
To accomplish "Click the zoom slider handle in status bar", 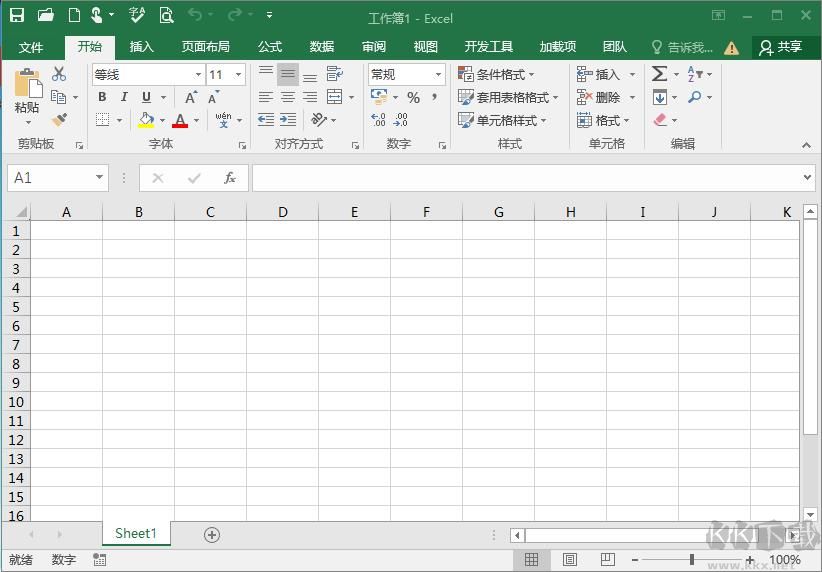I will click(x=692, y=559).
